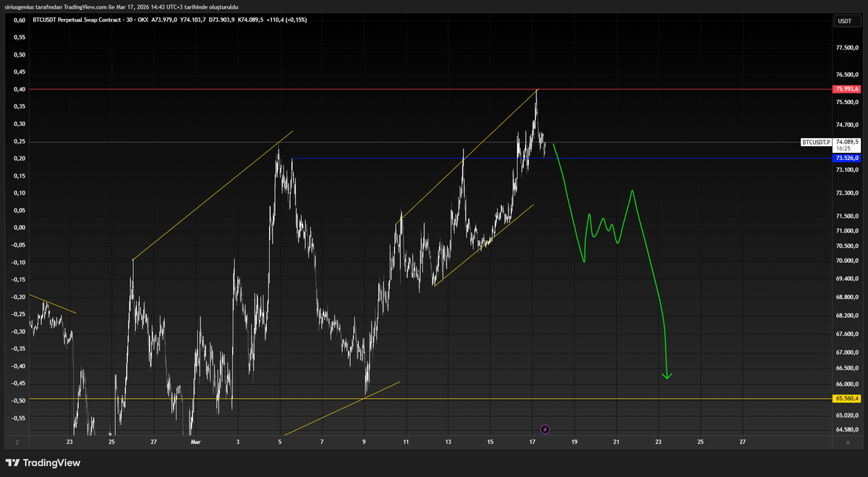Click date 27 at the right of the time axis
The image size is (868, 477).
pos(742,441)
